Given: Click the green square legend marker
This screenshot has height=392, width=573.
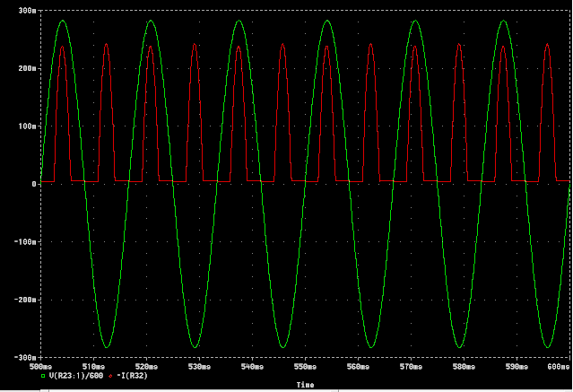Looking at the screenshot, I should (42, 376).
